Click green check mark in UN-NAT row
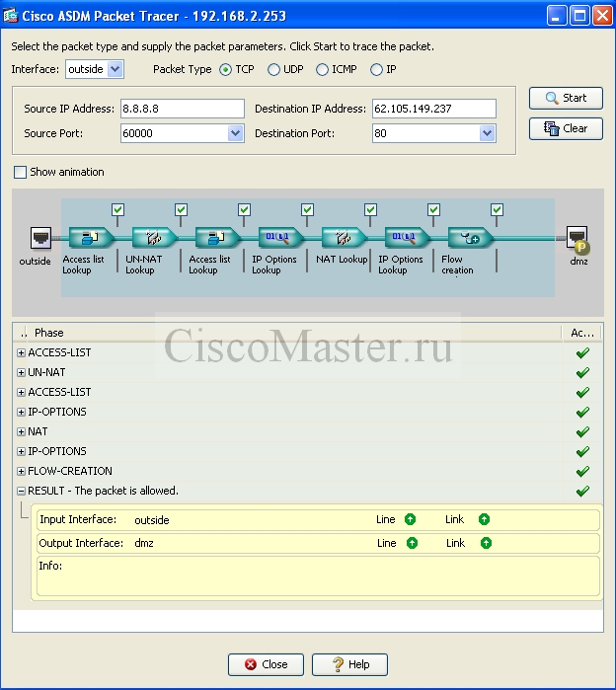616x690 pixels. pos(582,373)
